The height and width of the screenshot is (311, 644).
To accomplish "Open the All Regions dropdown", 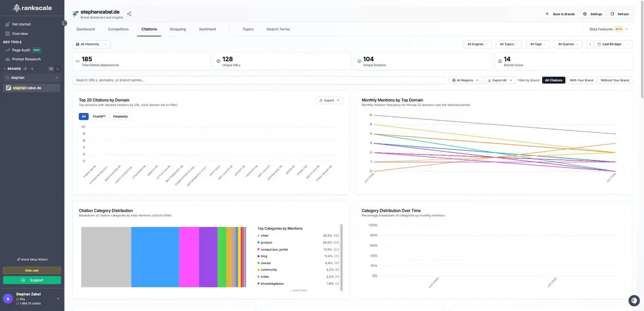I will [465, 80].
